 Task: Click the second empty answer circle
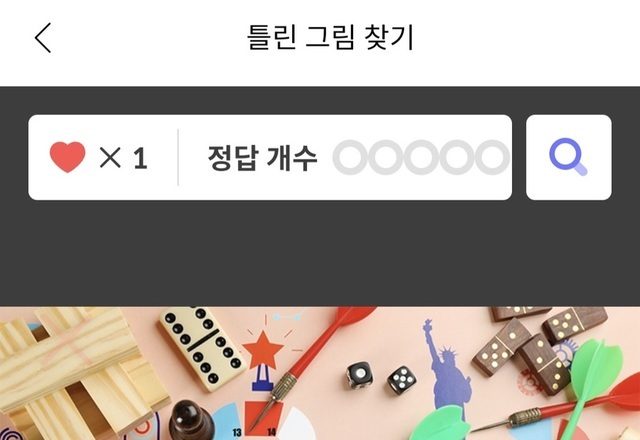(386, 157)
